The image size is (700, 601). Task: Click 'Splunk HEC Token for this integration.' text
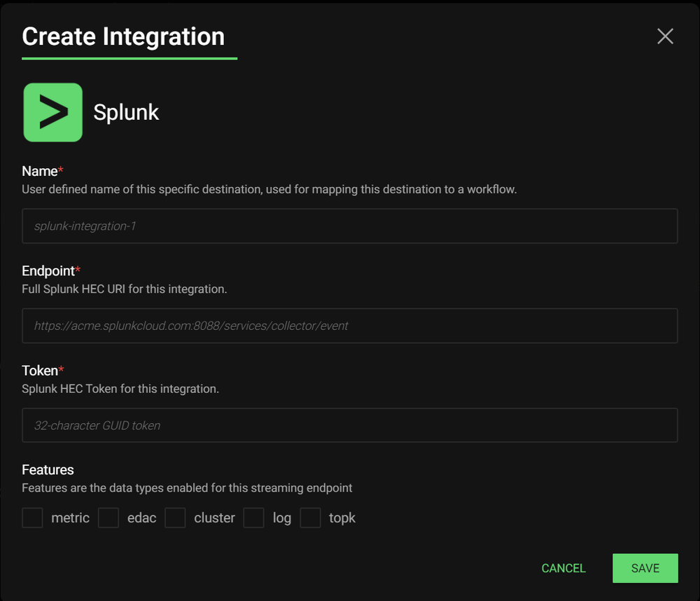(x=120, y=389)
